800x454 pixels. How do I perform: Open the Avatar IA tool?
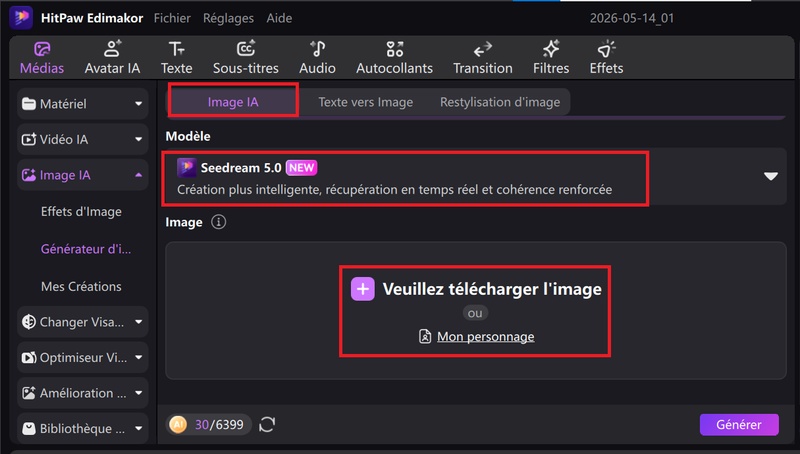coord(112,58)
